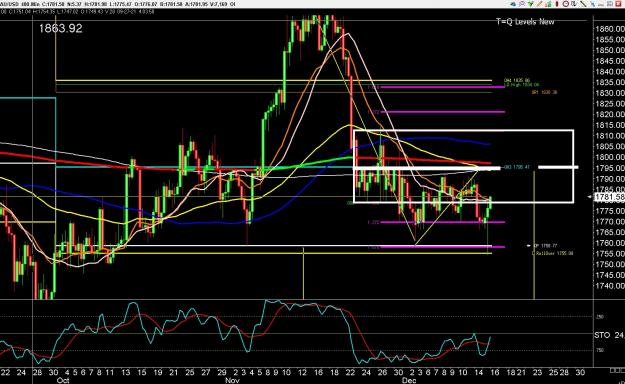Image resolution: width=625 pixels, height=384 pixels.
Task: Click the 1740.00 price axis label
Action: (609, 286)
